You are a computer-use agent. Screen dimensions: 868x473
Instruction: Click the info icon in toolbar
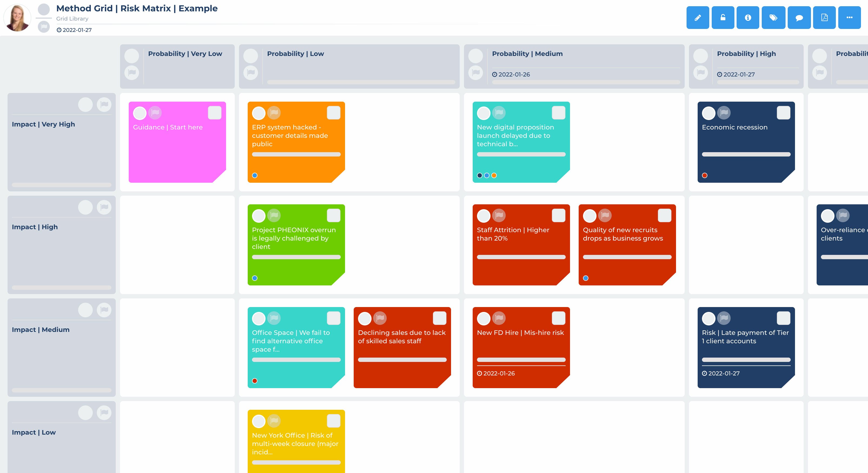[747, 18]
